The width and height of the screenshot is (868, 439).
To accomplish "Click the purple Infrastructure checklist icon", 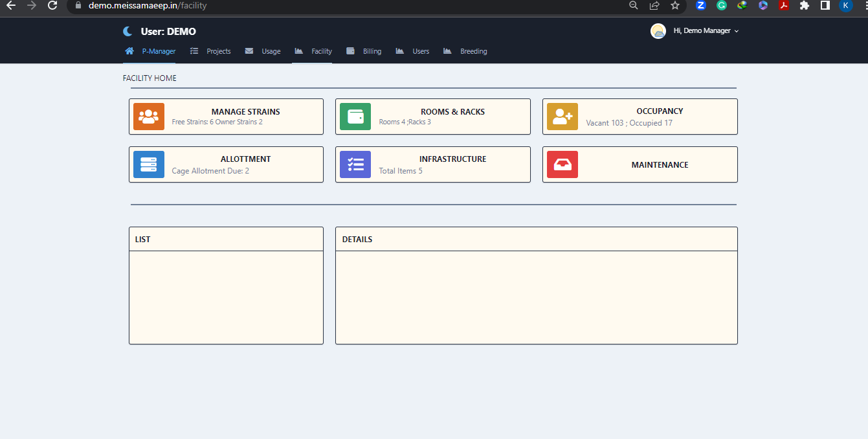I will [x=355, y=164].
